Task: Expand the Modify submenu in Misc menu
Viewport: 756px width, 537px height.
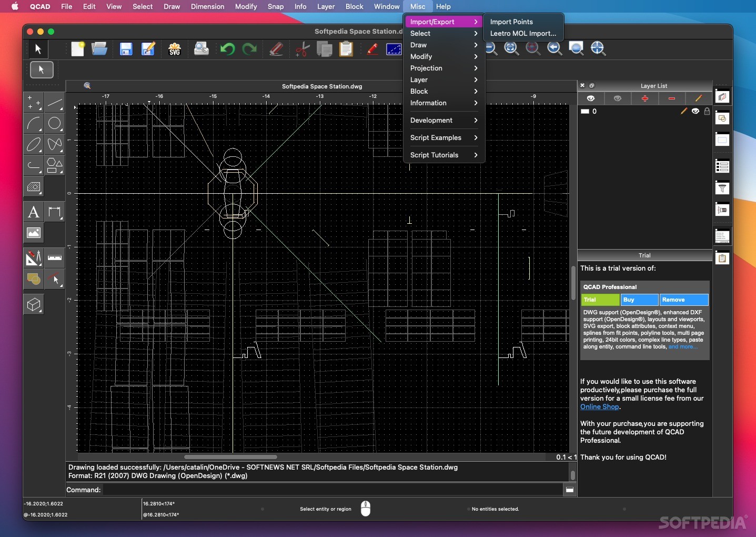Action: point(443,56)
